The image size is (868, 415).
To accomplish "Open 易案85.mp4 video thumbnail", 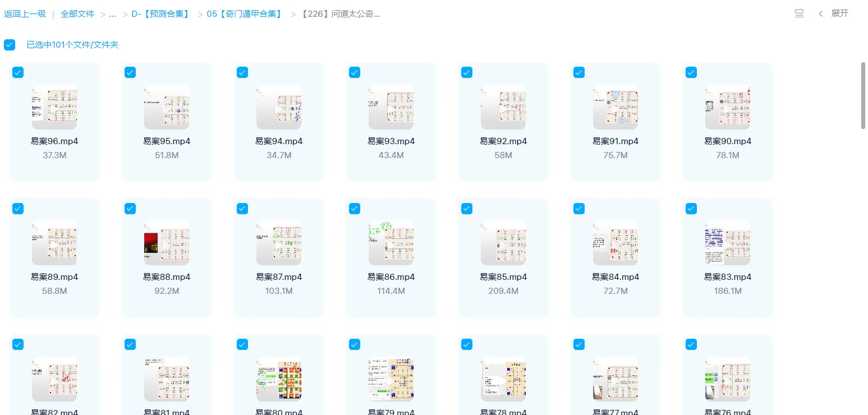I will [503, 243].
